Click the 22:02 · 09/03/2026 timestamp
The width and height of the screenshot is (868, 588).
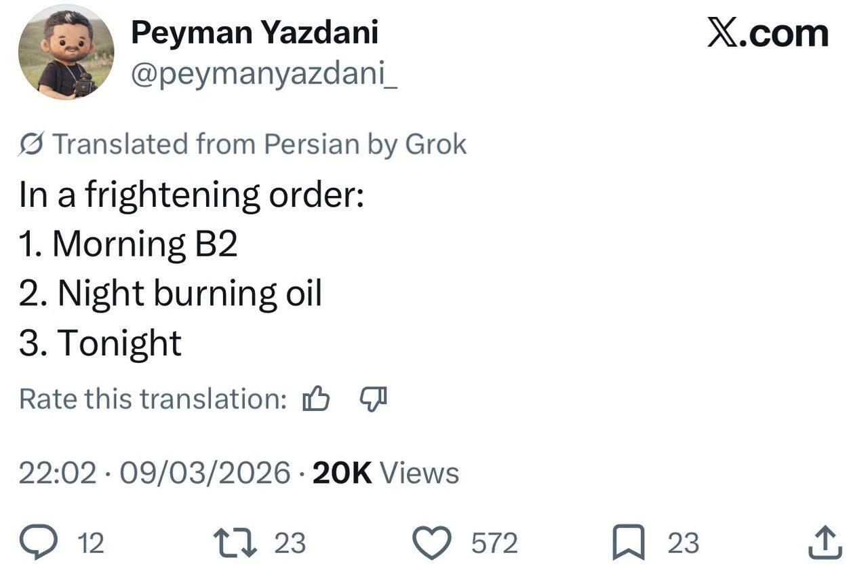[x=154, y=473]
